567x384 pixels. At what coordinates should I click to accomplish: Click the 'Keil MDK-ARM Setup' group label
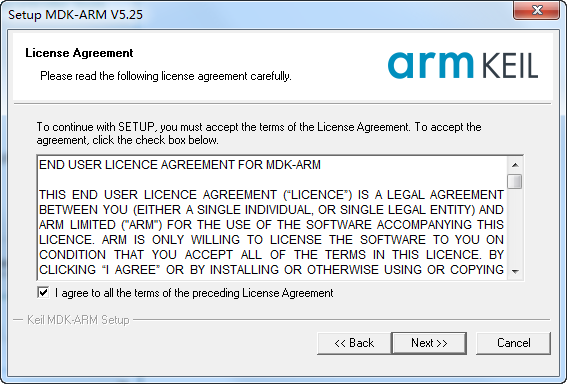(78, 320)
